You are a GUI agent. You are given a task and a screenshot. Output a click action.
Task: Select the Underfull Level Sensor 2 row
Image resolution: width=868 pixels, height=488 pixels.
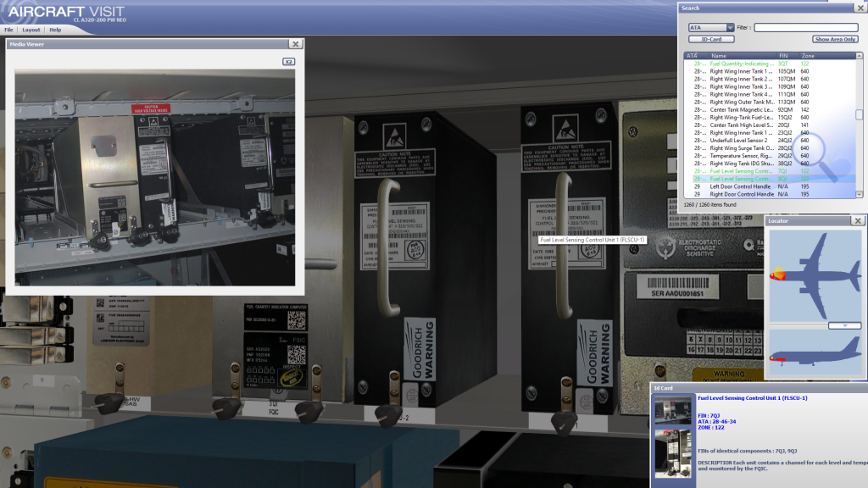coord(770,141)
